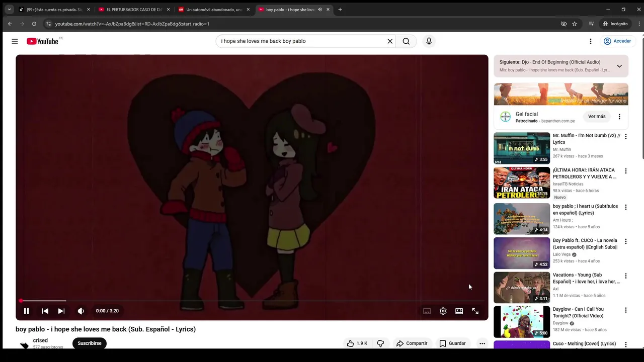Click the Guardar save button

point(452,343)
